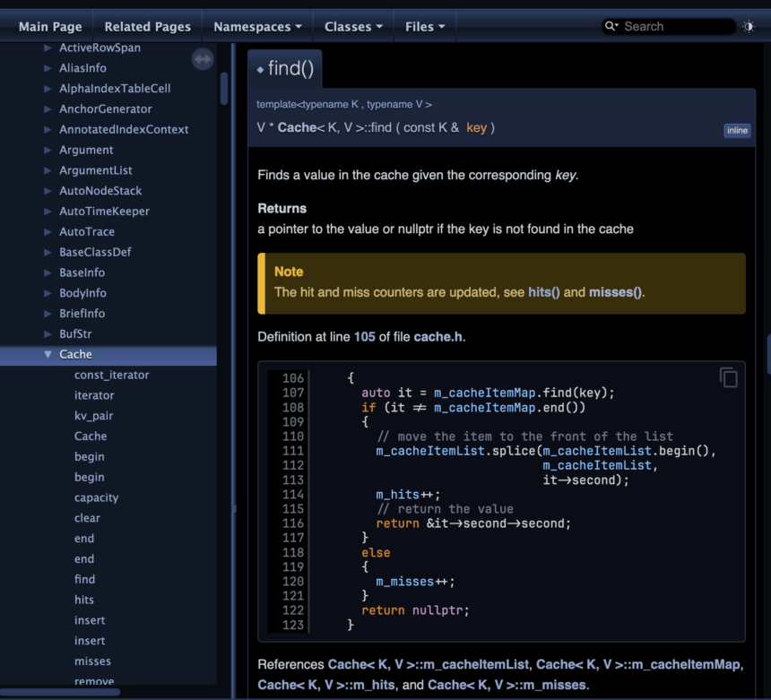Open line 105 definition link
The image size is (771, 700).
point(364,337)
